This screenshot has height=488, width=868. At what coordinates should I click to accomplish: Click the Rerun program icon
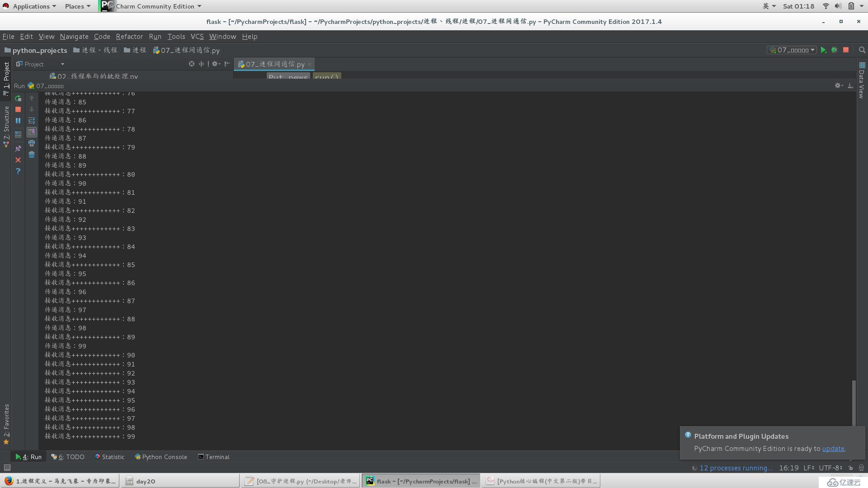(19, 98)
